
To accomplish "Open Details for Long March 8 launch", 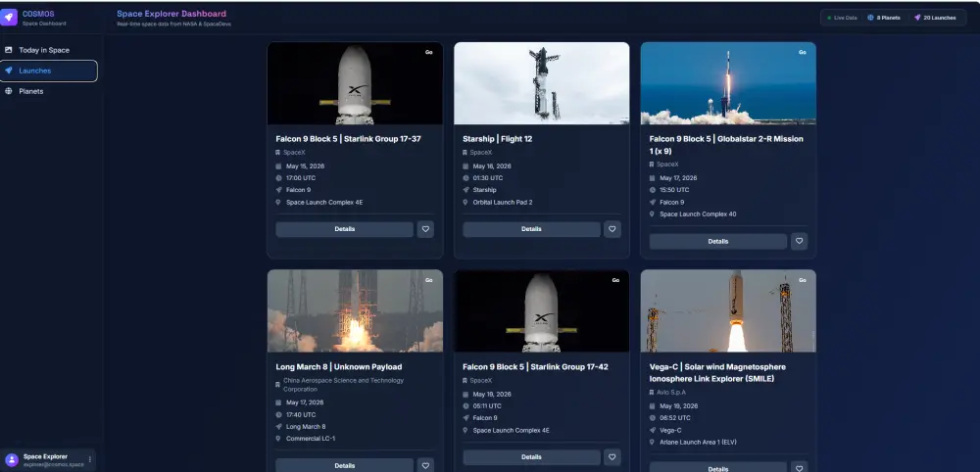I will click(344, 465).
